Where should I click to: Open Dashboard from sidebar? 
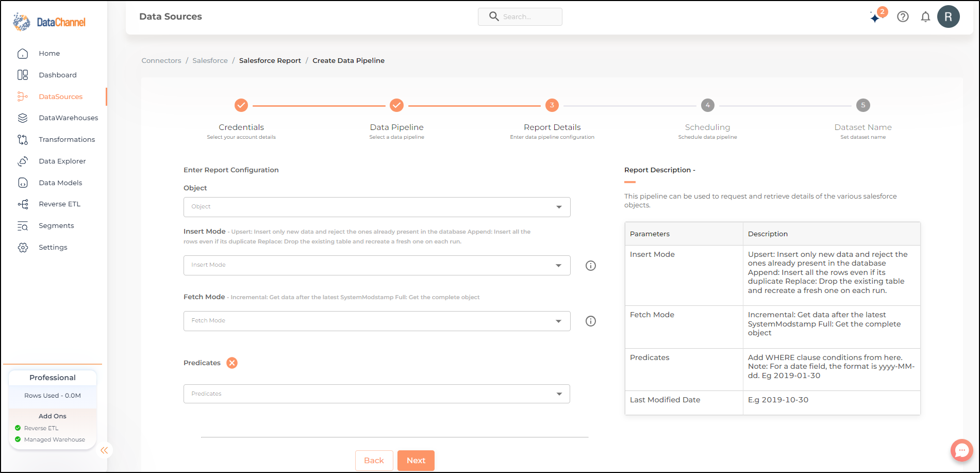(58, 75)
